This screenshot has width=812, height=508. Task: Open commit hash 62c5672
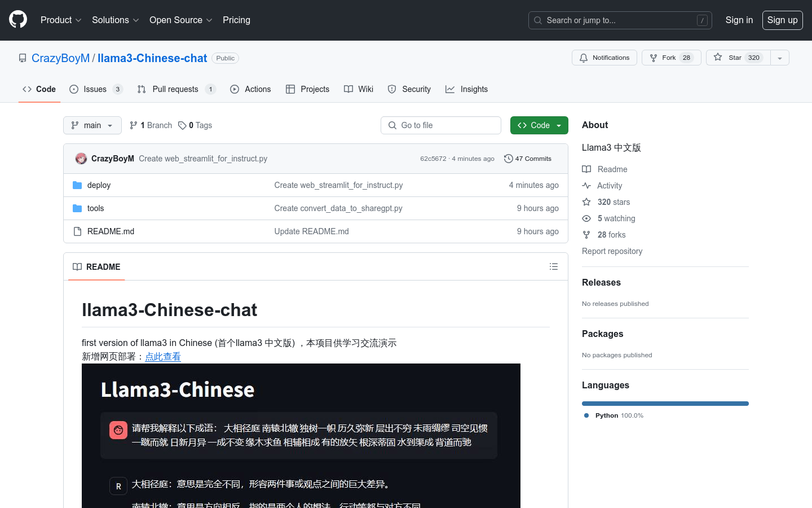click(x=433, y=159)
